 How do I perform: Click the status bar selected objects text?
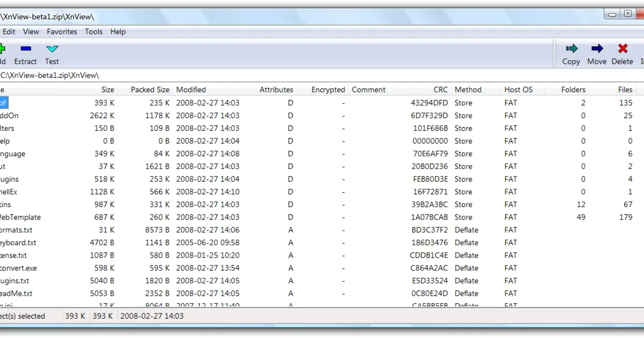[x=23, y=316]
